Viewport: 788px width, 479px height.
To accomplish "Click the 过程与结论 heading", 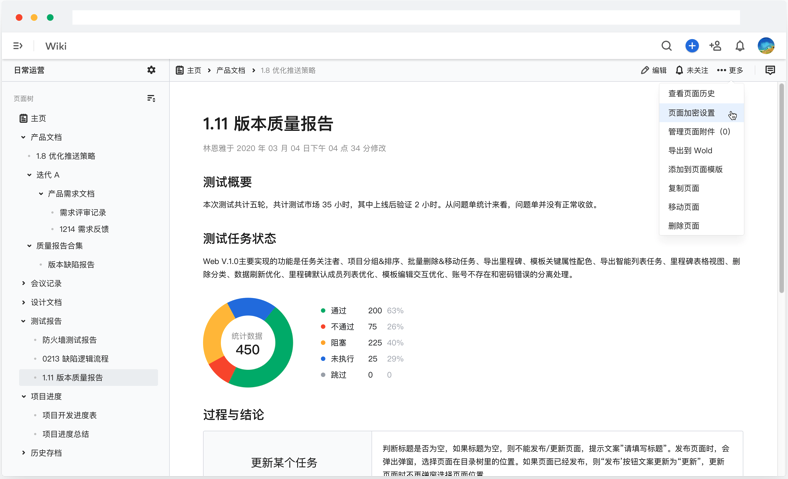I will click(233, 415).
